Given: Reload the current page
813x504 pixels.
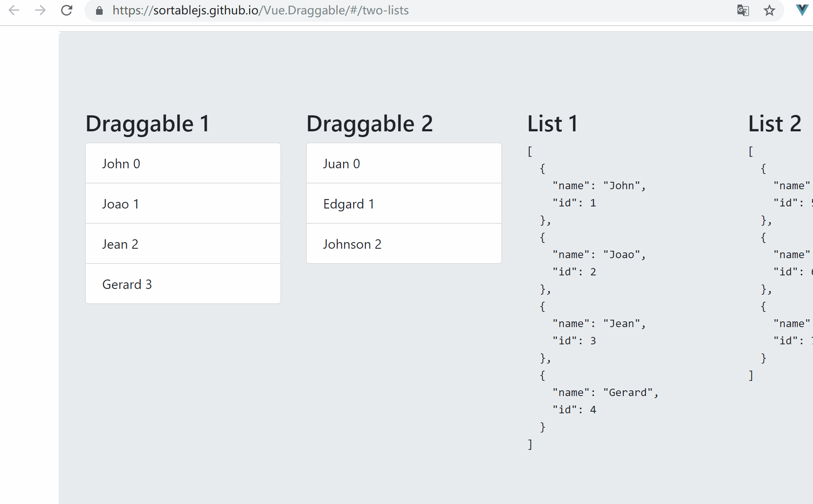Looking at the screenshot, I should coord(67,10).
